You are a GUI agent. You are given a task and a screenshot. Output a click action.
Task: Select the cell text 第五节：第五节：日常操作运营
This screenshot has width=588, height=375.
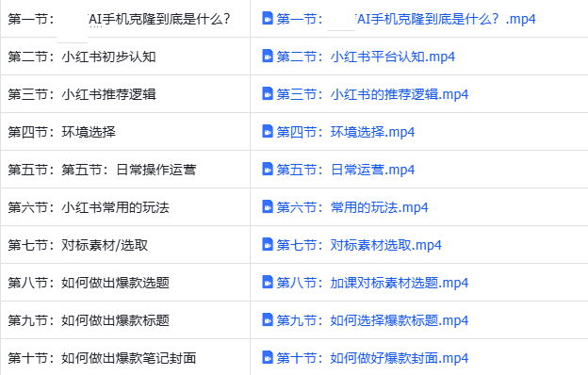click(x=102, y=170)
